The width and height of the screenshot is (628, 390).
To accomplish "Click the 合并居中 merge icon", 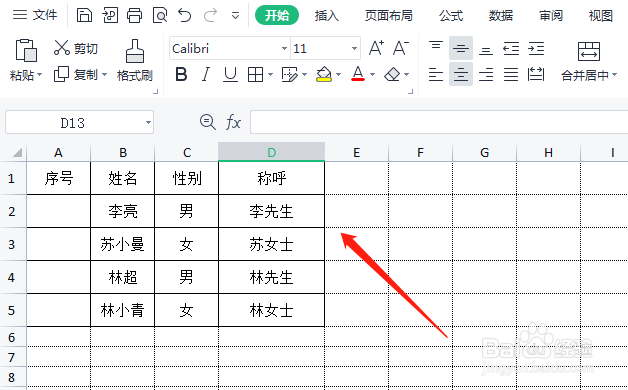I will (589, 51).
